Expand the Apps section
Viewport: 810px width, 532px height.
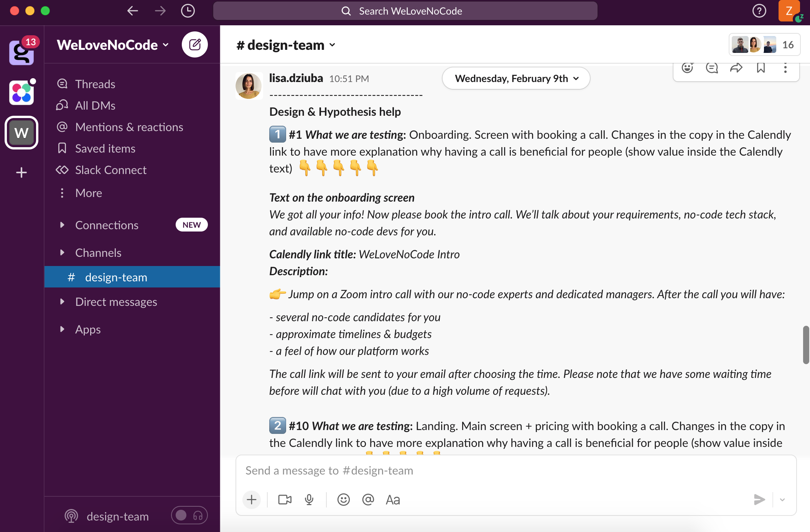[x=62, y=329]
